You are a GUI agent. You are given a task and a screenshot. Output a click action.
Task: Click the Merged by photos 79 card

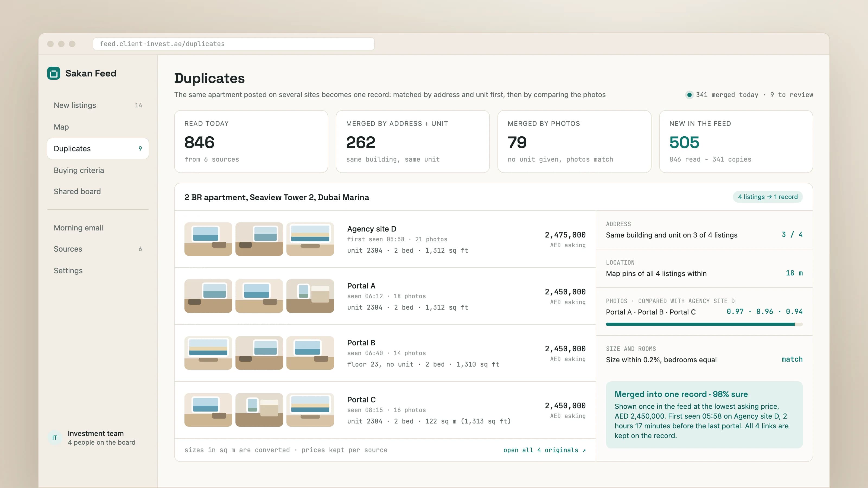click(574, 142)
